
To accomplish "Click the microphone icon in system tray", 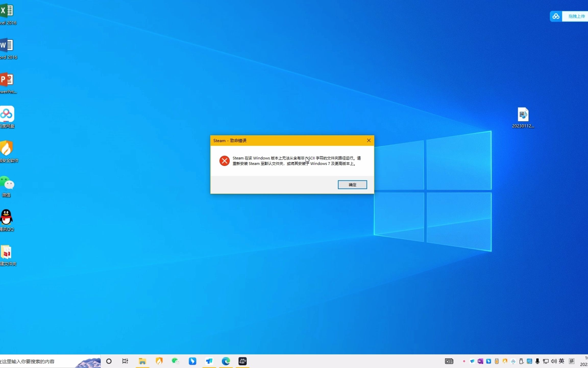I will 537,361.
